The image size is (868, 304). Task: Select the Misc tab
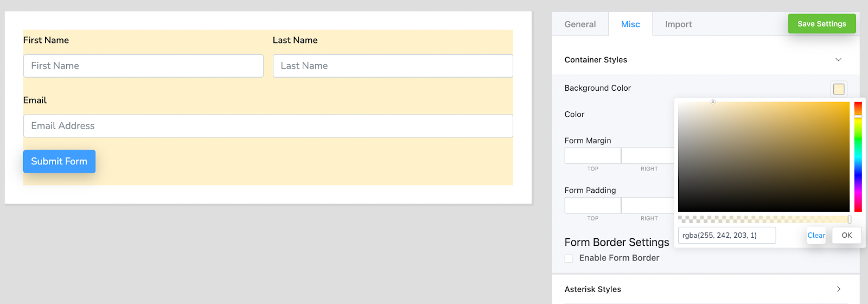pyautogui.click(x=630, y=24)
